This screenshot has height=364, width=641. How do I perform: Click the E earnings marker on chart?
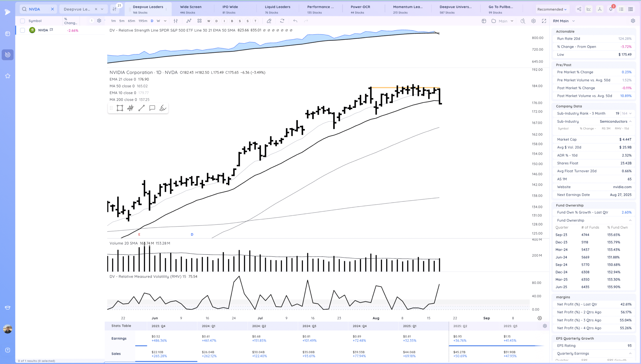pyautogui.click(x=139, y=235)
